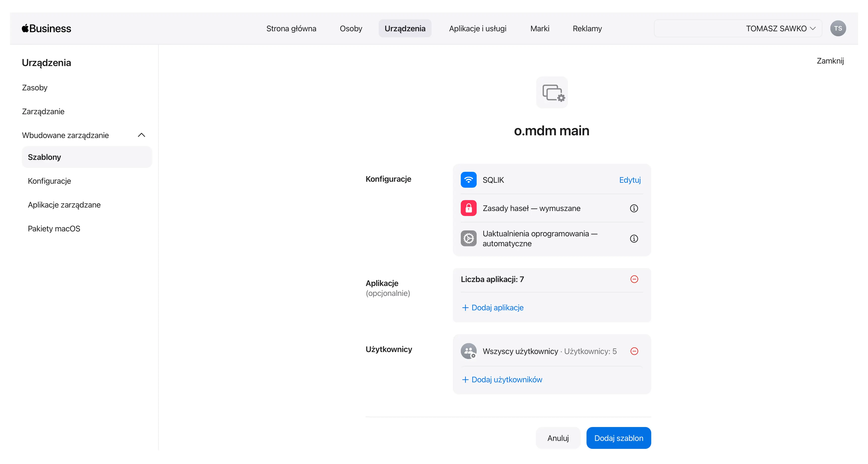Remove Wszyscy użytkownicy group with minus icon
This screenshot has height=464, width=868.
pyautogui.click(x=634, y=351)
